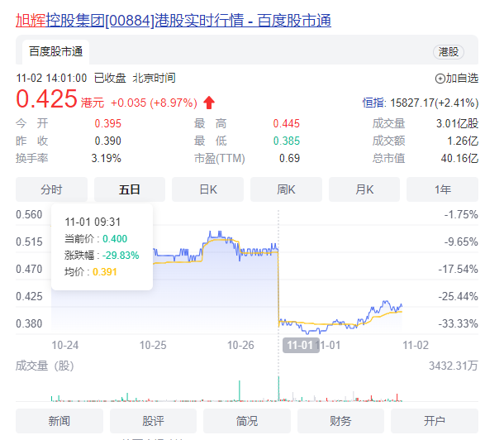Click the tallest volume bar at 11-01 open
This screenshot has width=504, height=440.
coord(278,389)
